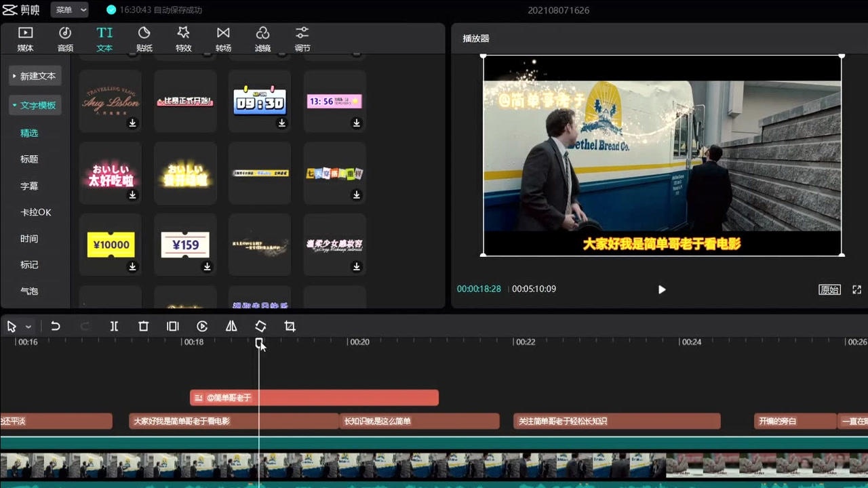The width and height of the screenshot is (868, 488).
Task: Open the 媒体 media tab
Action: click(x=25, y=39)
